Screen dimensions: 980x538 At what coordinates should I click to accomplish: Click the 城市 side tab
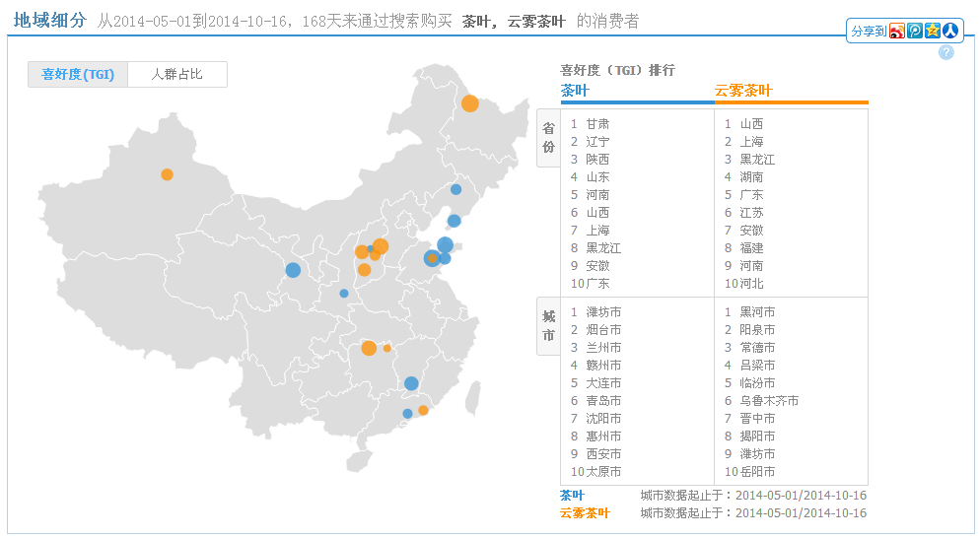coord(548,326)
